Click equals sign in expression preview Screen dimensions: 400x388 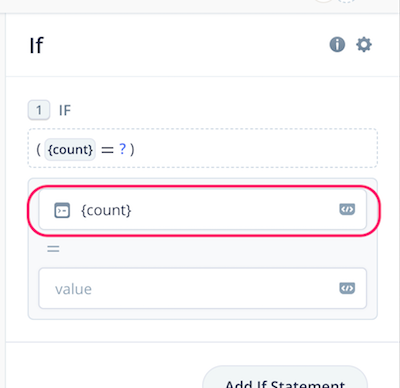pos(107,150)
